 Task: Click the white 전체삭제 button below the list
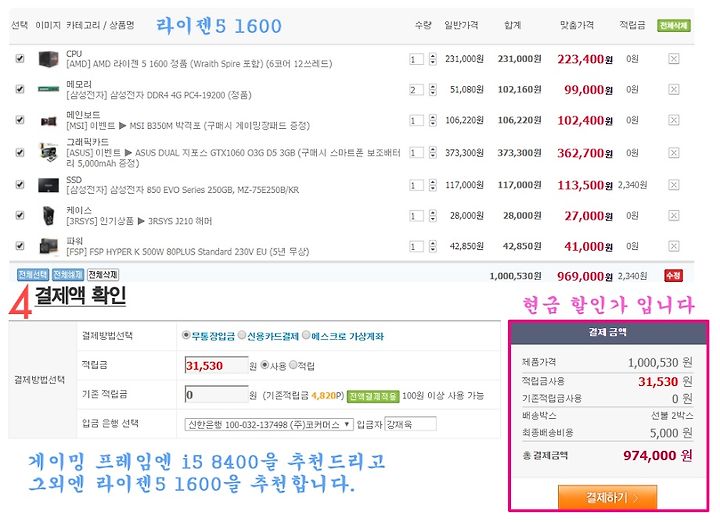click(x=103, y=275)
